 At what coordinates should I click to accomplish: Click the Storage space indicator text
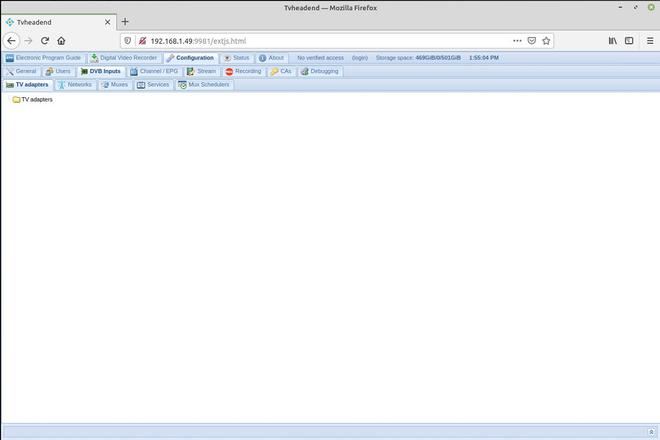418,58
